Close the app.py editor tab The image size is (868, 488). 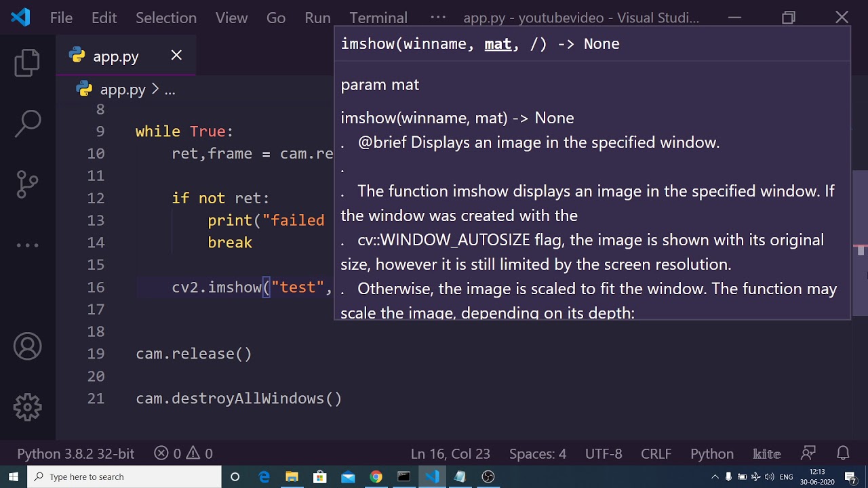click(x=176, y=56)
